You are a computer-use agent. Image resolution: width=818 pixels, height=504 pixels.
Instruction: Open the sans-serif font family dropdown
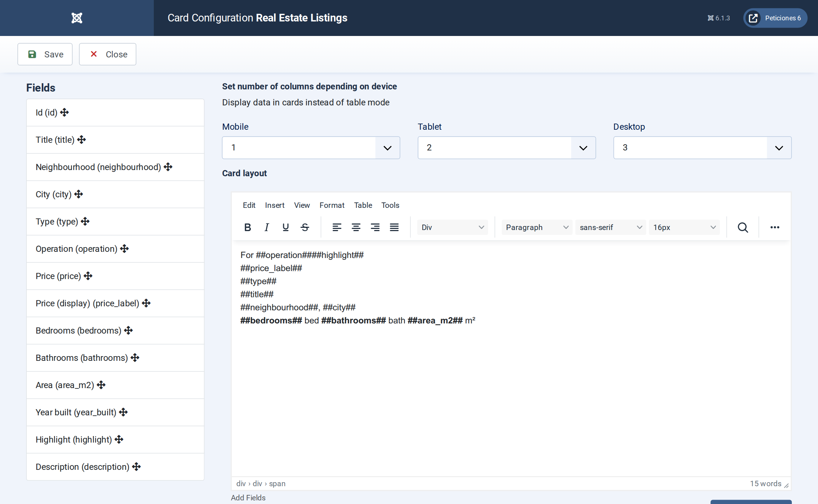pos(611,227)
